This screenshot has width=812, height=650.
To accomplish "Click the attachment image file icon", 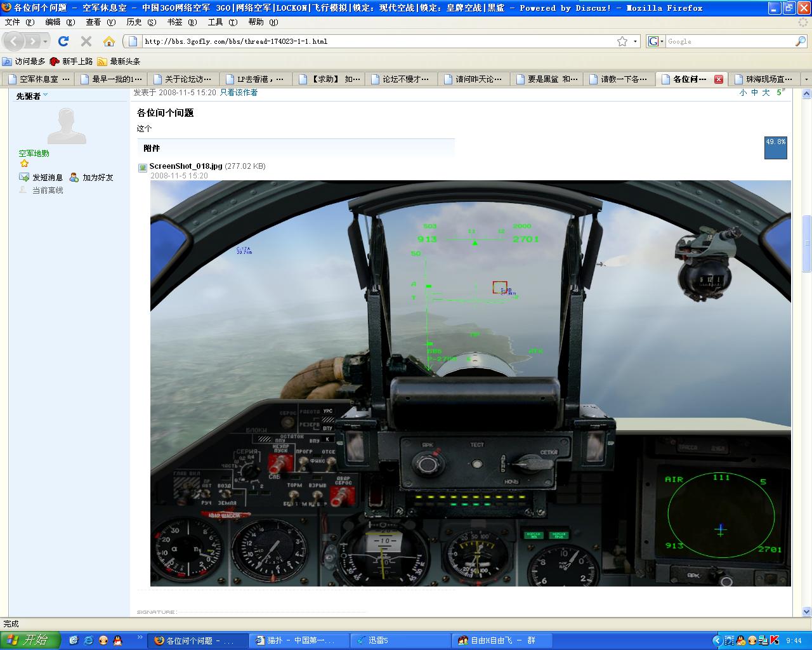I will coord(143,168).
